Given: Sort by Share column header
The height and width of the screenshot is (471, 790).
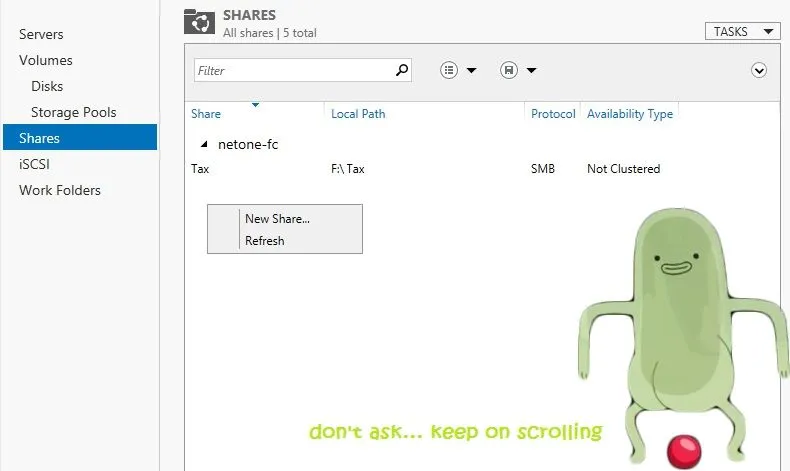Looking at the screenshot, I should (206, 114).
